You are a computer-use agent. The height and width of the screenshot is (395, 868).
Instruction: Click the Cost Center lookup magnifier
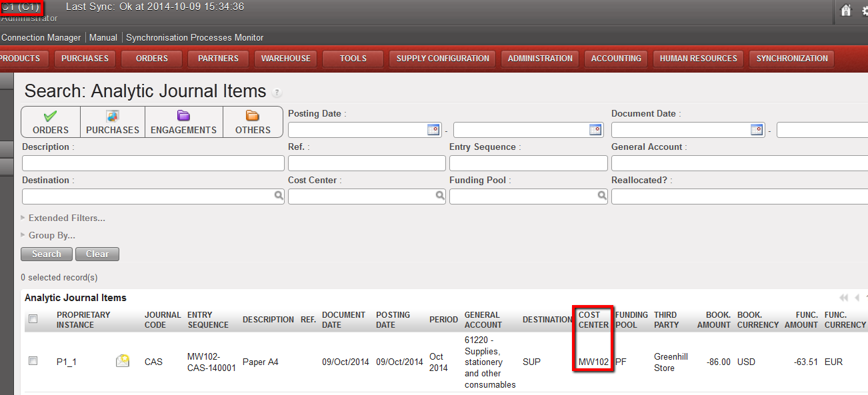[440, 197]
